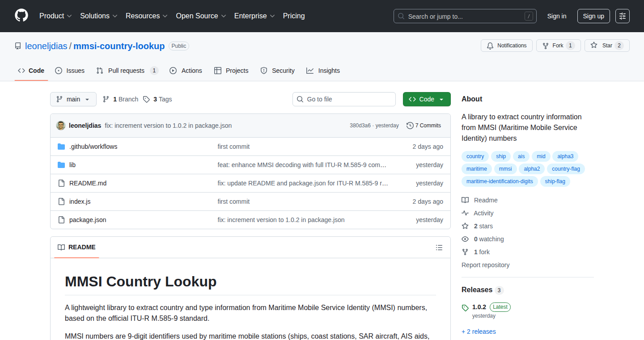
Task: Click the alpha3 topic tag
Action: coord(565,156)
